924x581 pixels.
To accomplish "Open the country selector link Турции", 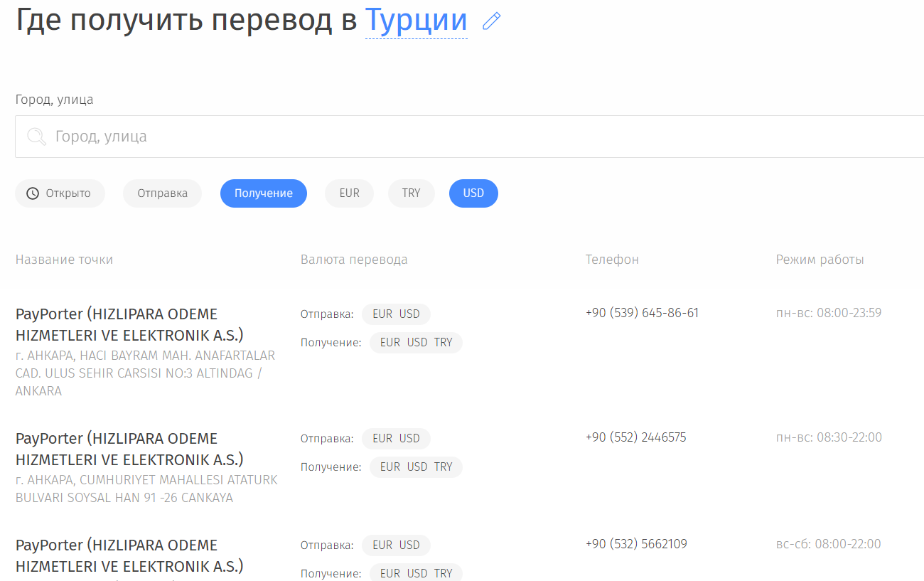I will [417, 21].
